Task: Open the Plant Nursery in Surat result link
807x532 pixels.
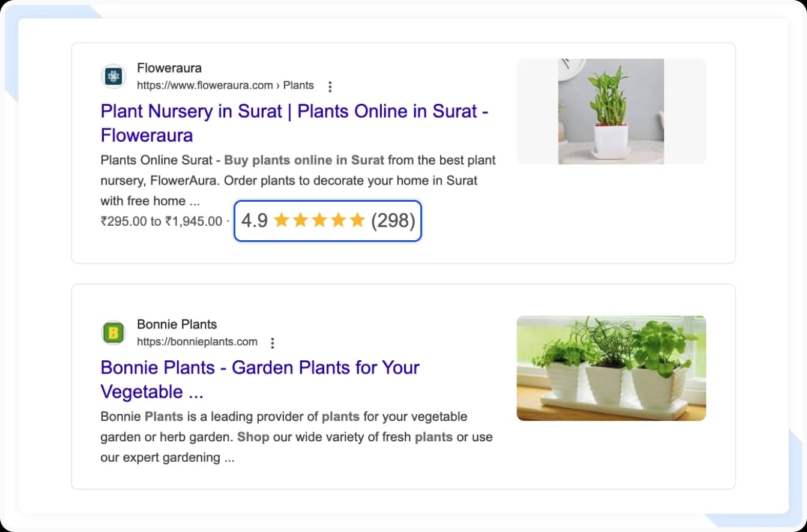Action: coord(294,111)
